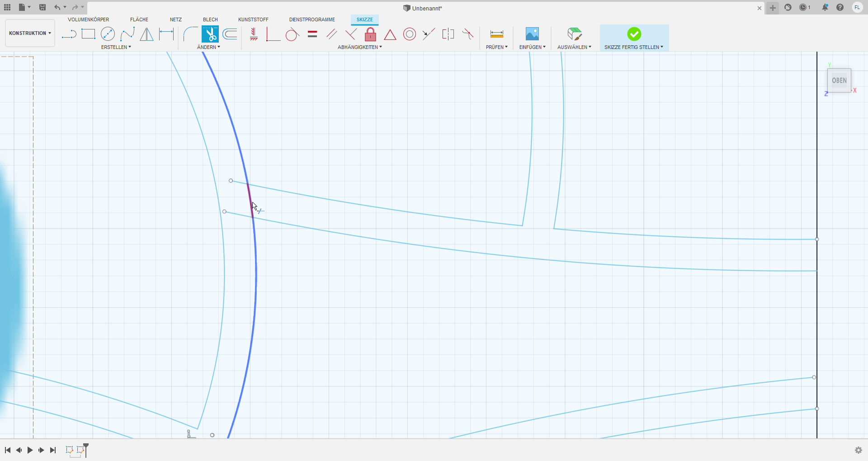Switch to the BLECH tab
The width and height of the screenshot is (868, 461).
click(x=210, y=19)
